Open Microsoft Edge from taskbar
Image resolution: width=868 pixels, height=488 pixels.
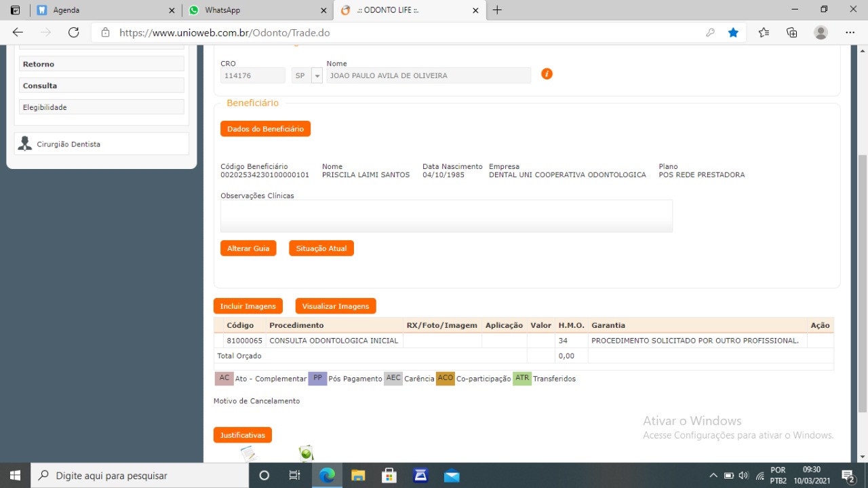(327, 475)
